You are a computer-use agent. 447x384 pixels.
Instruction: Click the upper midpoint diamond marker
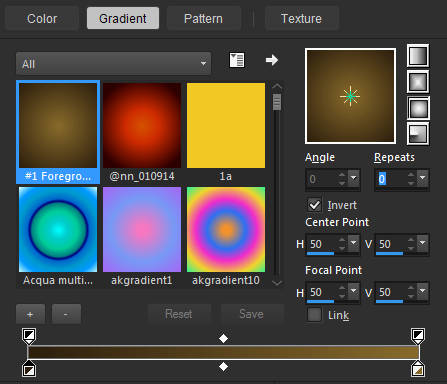pyautogui.click(x=223, y=338)
